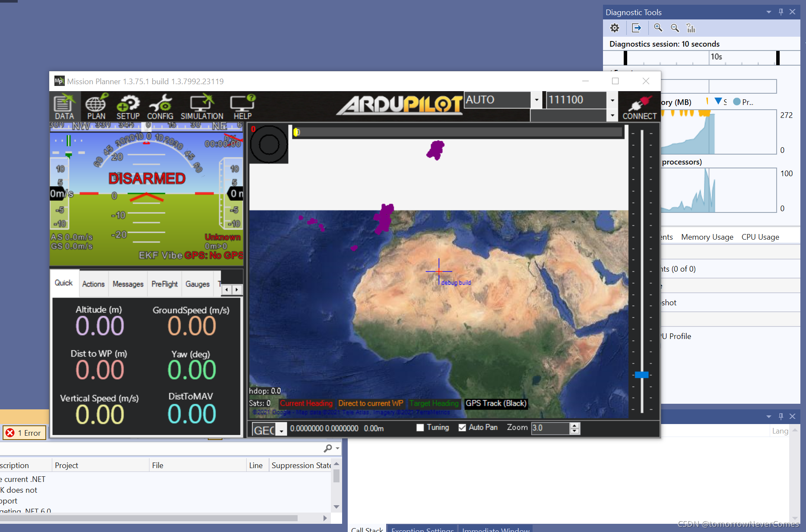This screenshot has height=532, width=806.
Task: Pin the lower right output panel
Action: [x=781, y=416]
